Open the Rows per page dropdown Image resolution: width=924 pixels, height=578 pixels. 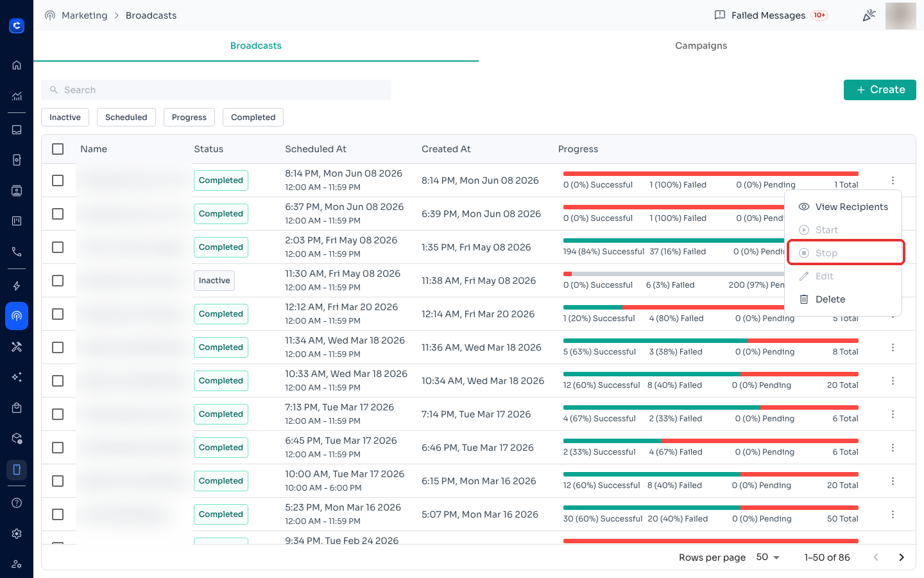pyautogui.click(x=767, y=557)
